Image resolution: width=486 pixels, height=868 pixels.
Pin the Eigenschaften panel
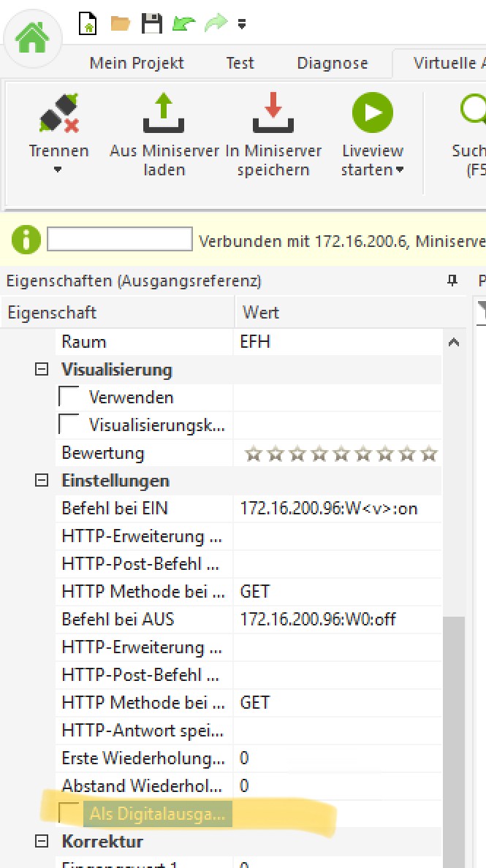[453, 281]
